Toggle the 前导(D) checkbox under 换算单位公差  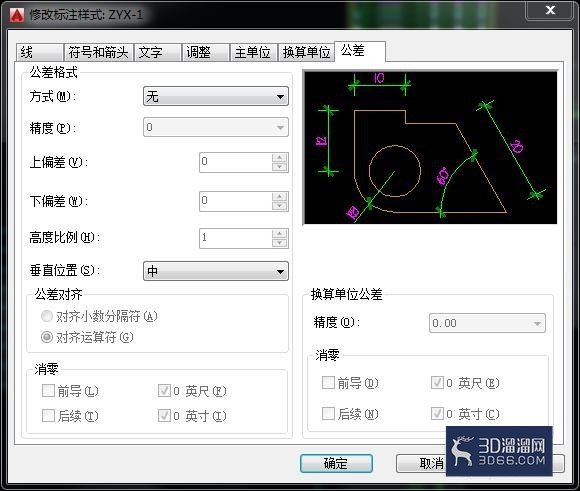(328, 383)
